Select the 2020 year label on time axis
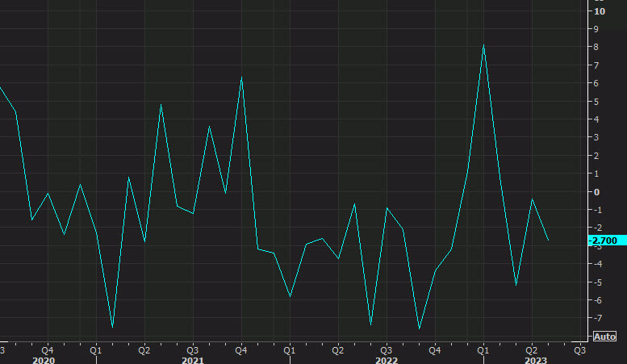Viewport: 627px width, 364px height. pyautogui.click(x=44, y=360)
